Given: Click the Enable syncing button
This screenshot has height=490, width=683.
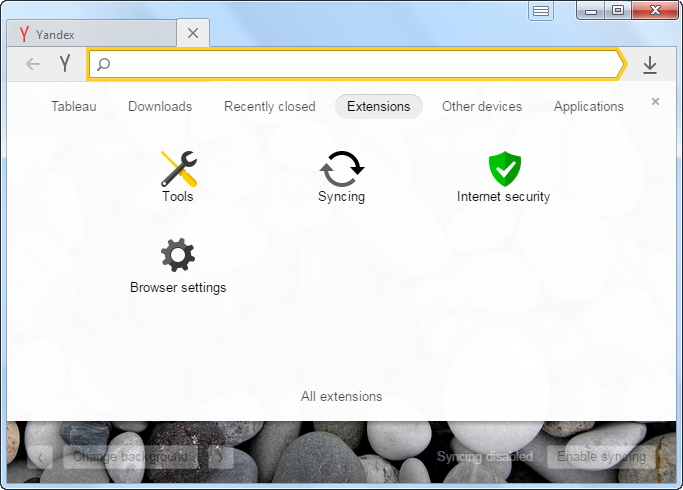Looking at the screenshot, I should click(601, 456).
